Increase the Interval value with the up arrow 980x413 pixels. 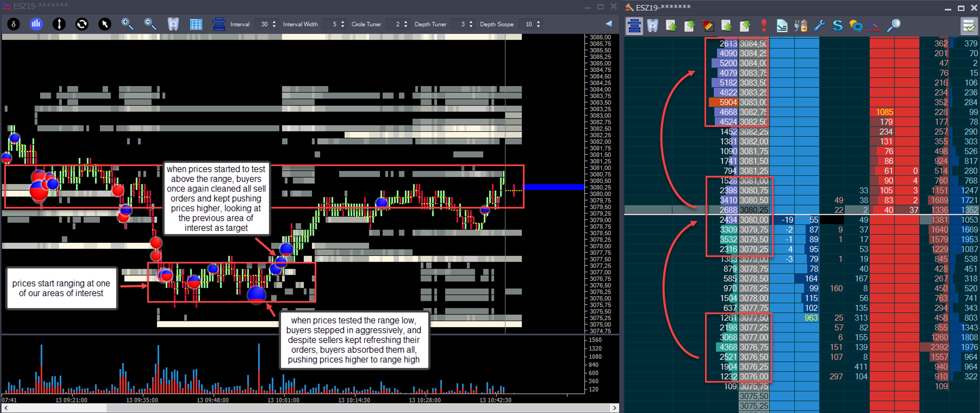(x=274, y=22)
